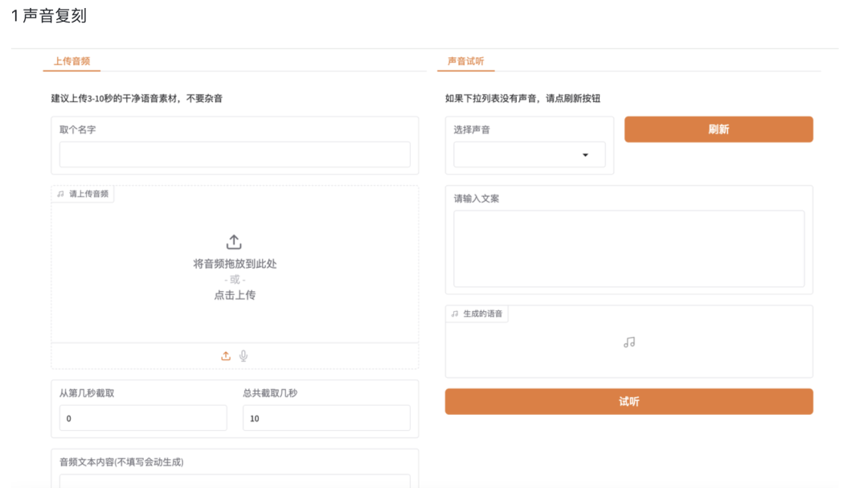Switch to the 上传音频 tab
The height and width of the screenshot is (488, 868).
click(x=72, y=60)
